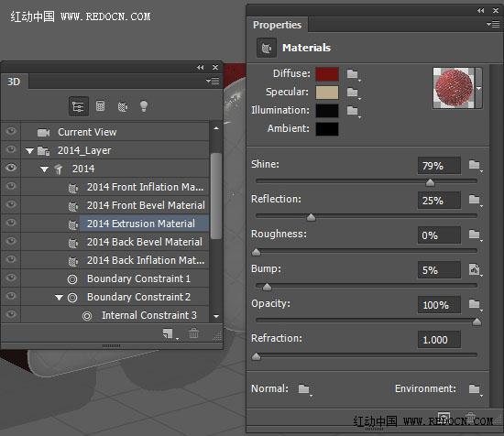
Task: Toggle visibility of 2014 Extrusion Material
Action: [x=11, y=223]
